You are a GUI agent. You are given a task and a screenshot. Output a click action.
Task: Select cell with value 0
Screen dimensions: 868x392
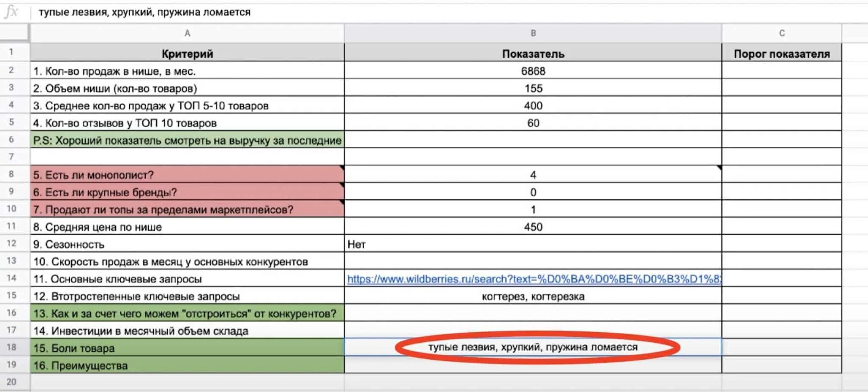533,192
